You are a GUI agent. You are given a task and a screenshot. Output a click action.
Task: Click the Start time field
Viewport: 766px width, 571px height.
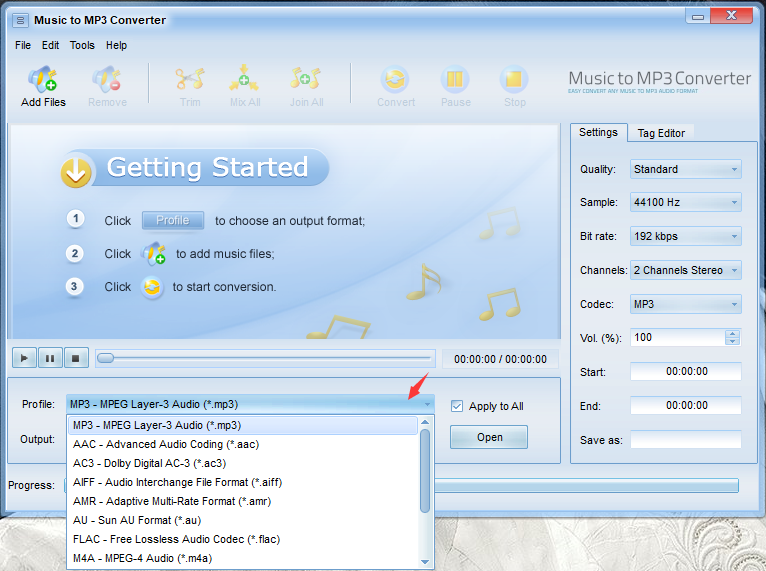coord(686,372)
